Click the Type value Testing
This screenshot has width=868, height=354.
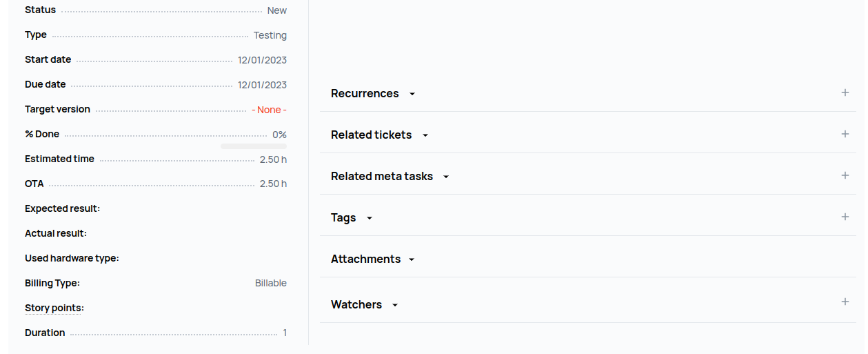[x=270, y=35]
